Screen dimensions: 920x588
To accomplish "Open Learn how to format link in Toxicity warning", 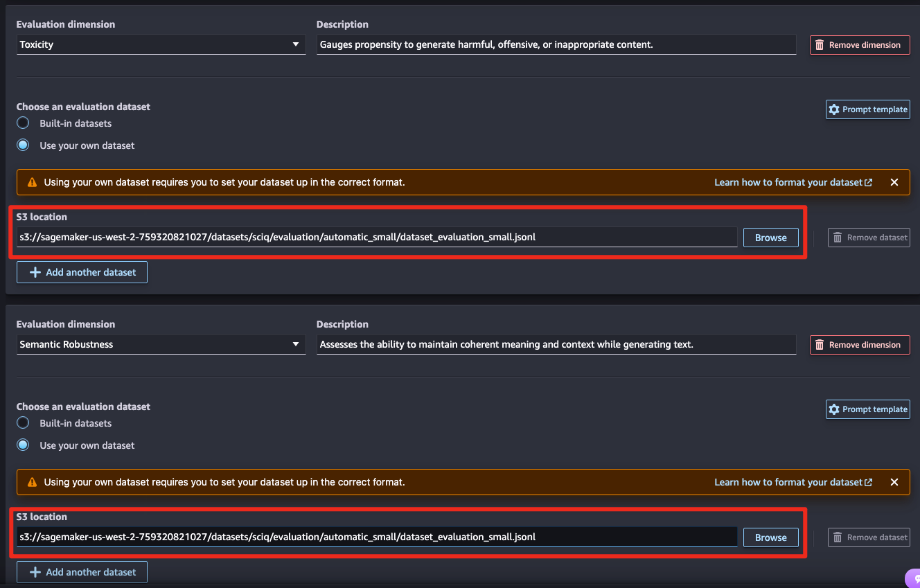I will pos(793,182).
